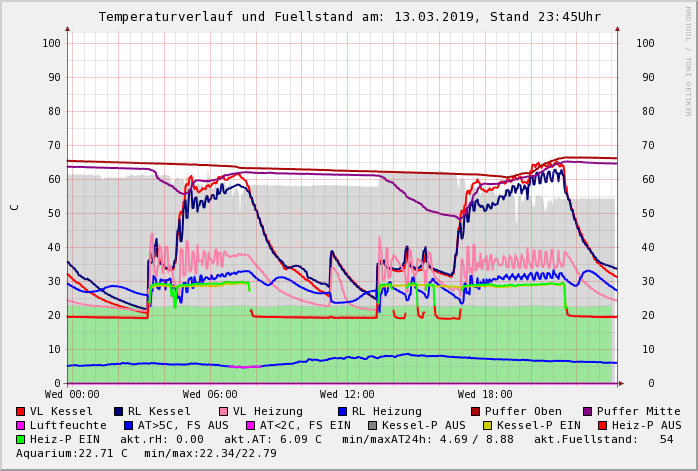Select the pink VL Heizung legend swatch
The width and height of the screenshot is (698, 471).
click(x=223, y=411)
